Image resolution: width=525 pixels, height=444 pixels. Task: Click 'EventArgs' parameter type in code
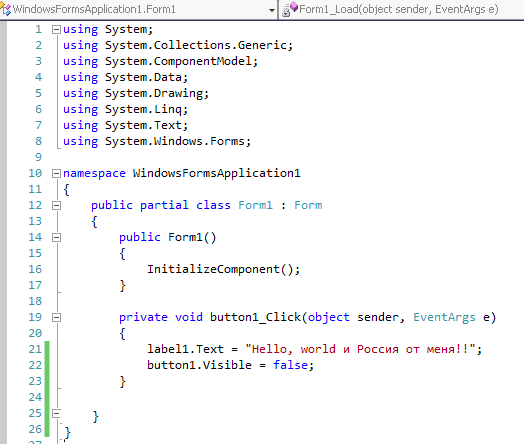click(444, 317)
